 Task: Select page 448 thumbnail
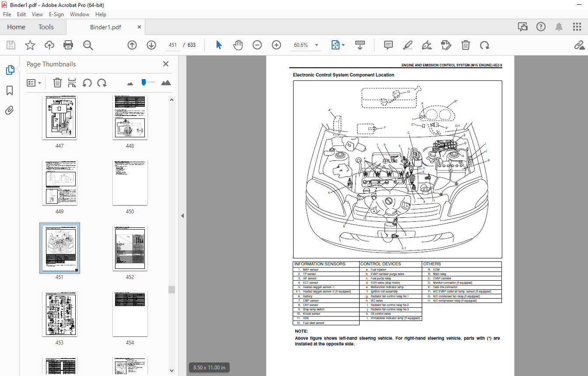[130, 118]
